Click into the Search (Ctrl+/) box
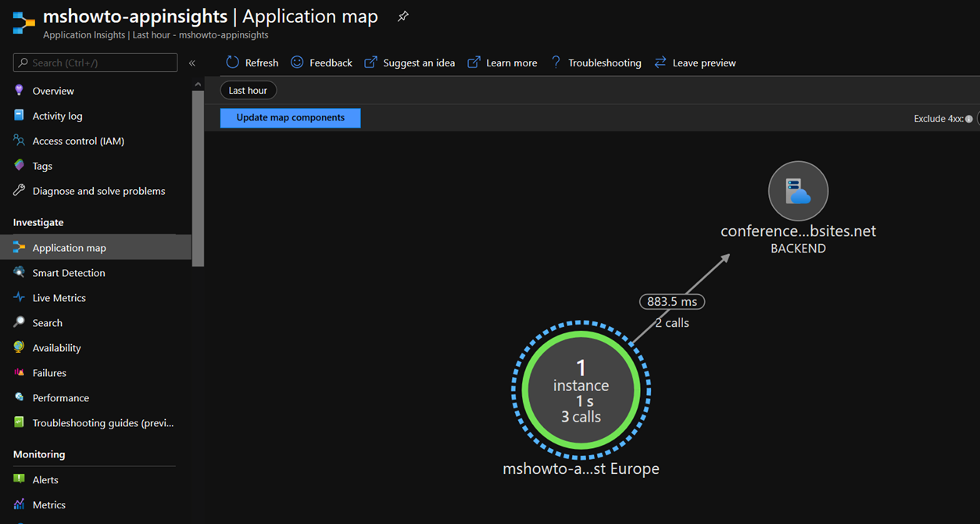980x524 pixels. tap(95, 63)
